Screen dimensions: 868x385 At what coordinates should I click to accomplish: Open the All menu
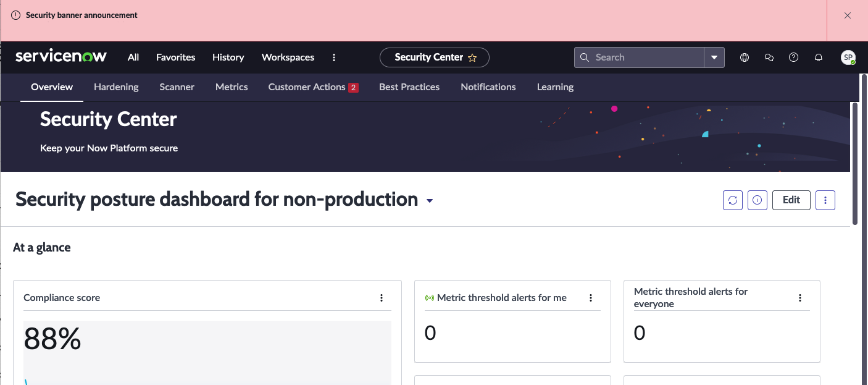[133, 57]
